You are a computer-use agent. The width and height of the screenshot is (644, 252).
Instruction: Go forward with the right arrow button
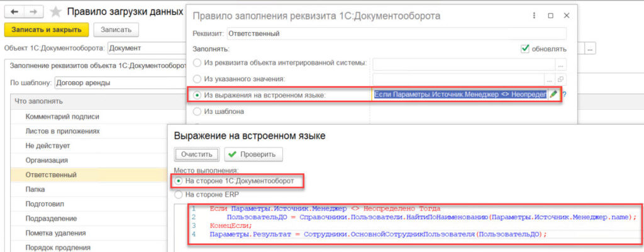point(34,11)
